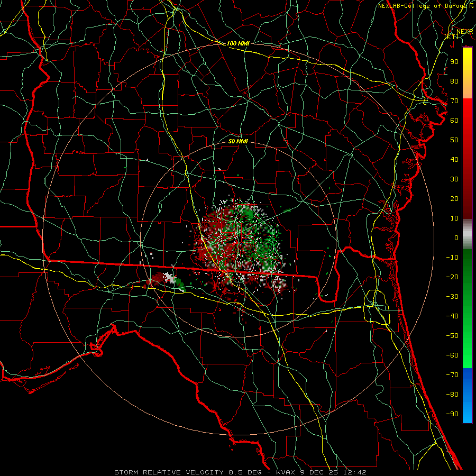Click the -60 value on the velocity scale
Image resolution: width=476 pixels, height=476 pixels.
(452, 355)
